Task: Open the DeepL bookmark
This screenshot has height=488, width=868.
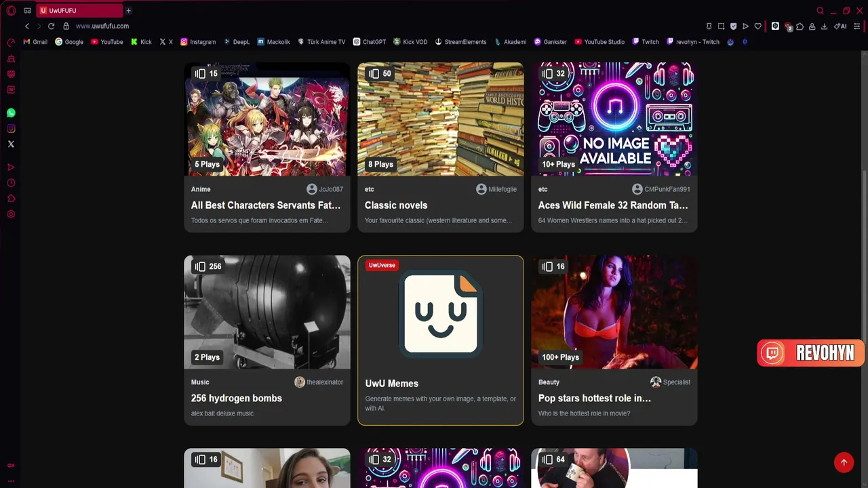Action: (237, 42)
